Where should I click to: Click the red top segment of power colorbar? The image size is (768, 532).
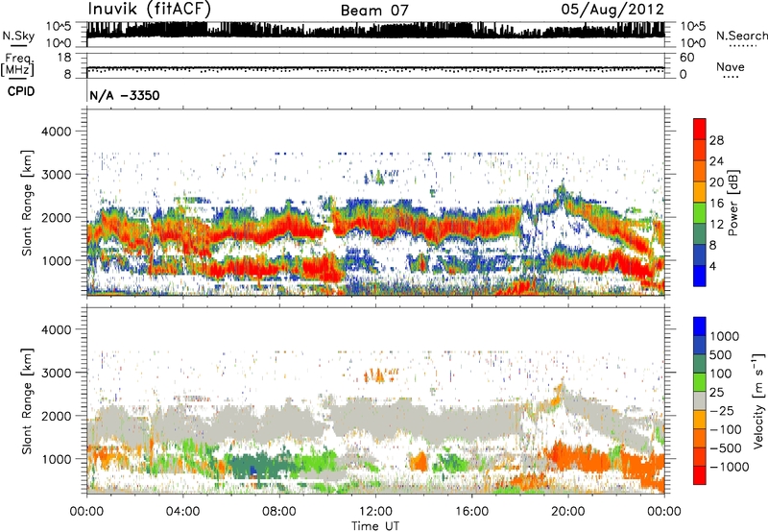coord(700,130)
